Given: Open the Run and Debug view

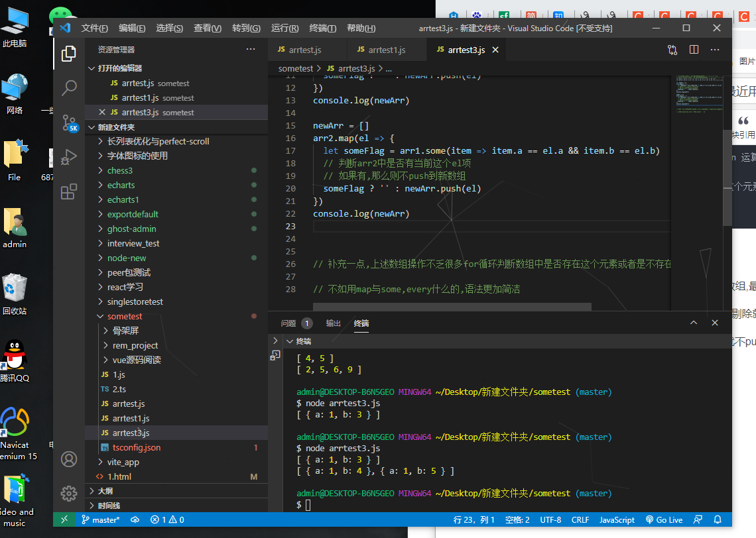Looking at the screenshot, I should point(69,157).
